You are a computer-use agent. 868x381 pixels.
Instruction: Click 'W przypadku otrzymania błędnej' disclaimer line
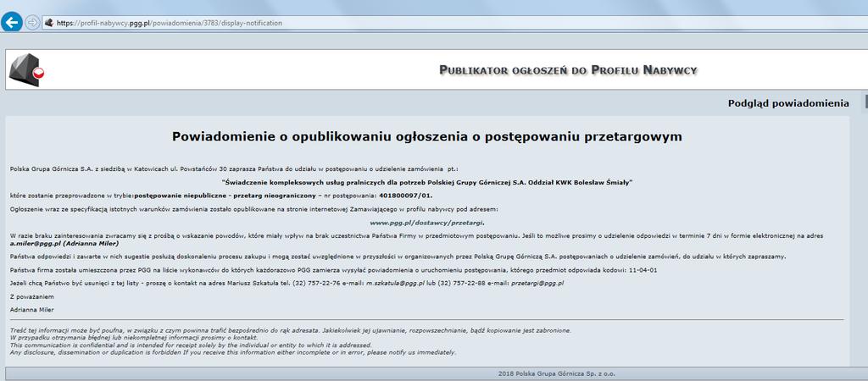(x=134, y=337)
